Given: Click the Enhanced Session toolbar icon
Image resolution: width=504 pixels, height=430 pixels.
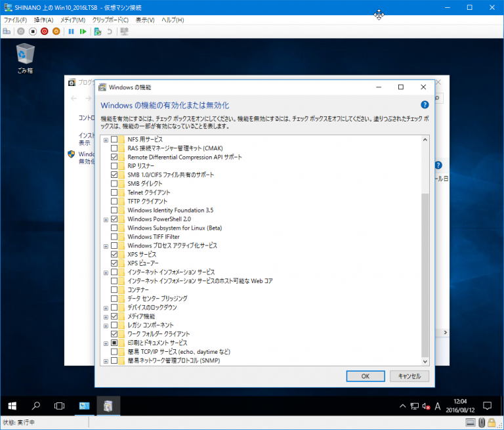Looking at the screenshot, I should point(124,32).
